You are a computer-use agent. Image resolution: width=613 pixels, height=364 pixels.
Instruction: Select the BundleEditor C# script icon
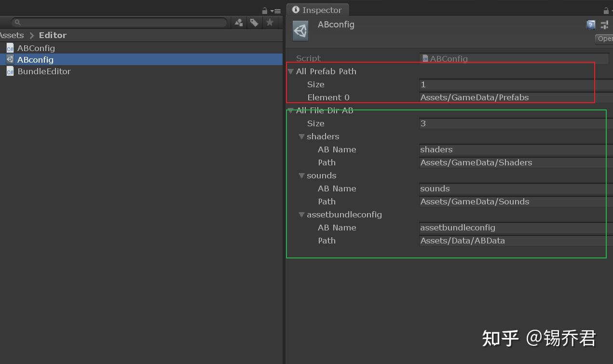click(10, 71)
